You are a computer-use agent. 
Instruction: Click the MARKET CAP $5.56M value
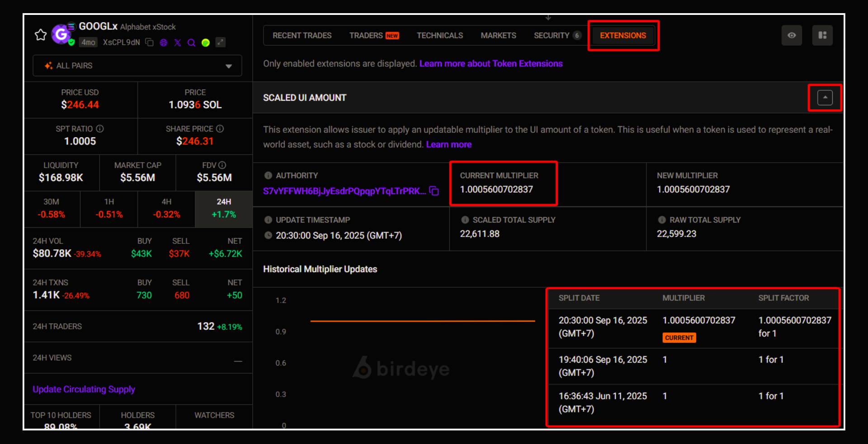[137, 178]
